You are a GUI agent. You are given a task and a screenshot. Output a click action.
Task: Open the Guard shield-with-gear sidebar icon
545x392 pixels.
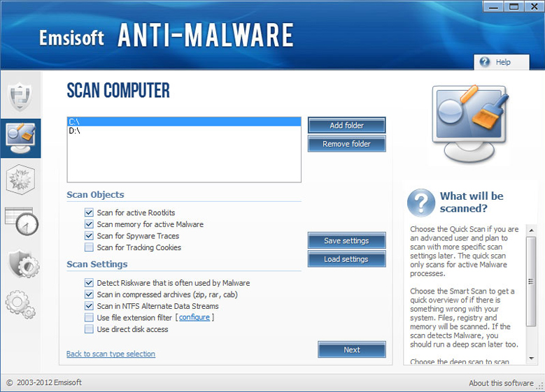click(20, 263)
